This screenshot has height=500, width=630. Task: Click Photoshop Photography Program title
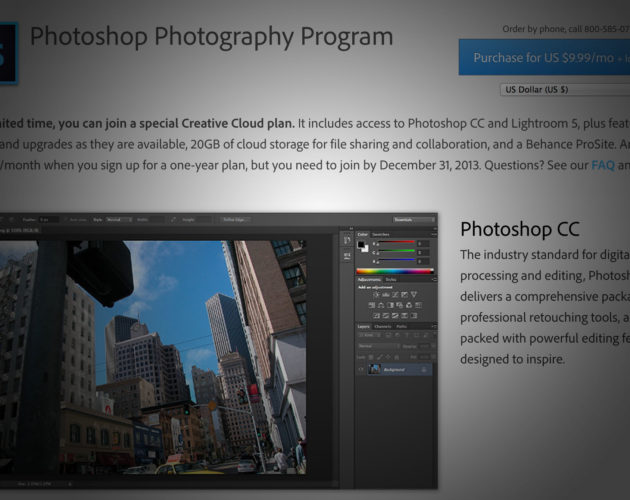211,37
